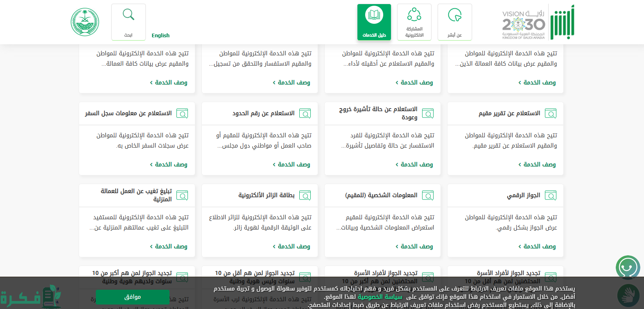Expand وصف الخدمة under الاستعلام عن معلومات سجل السفر
The width and height of the screenshot is (644, 309).
[x=169, y=164]
